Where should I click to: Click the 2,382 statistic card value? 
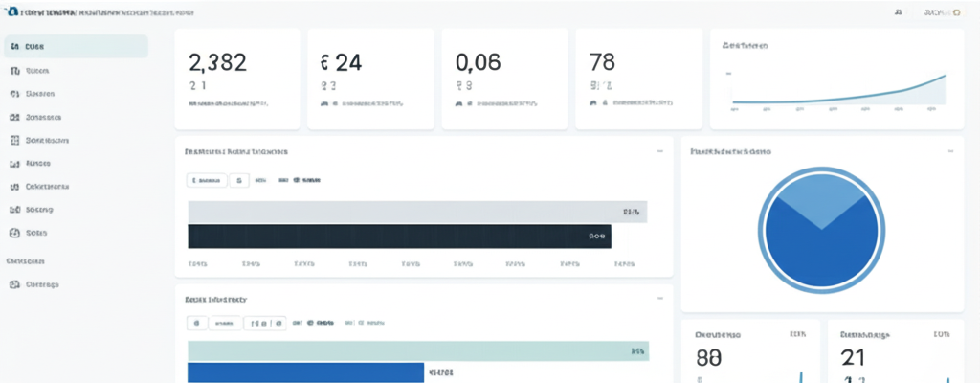coord(217,62)
